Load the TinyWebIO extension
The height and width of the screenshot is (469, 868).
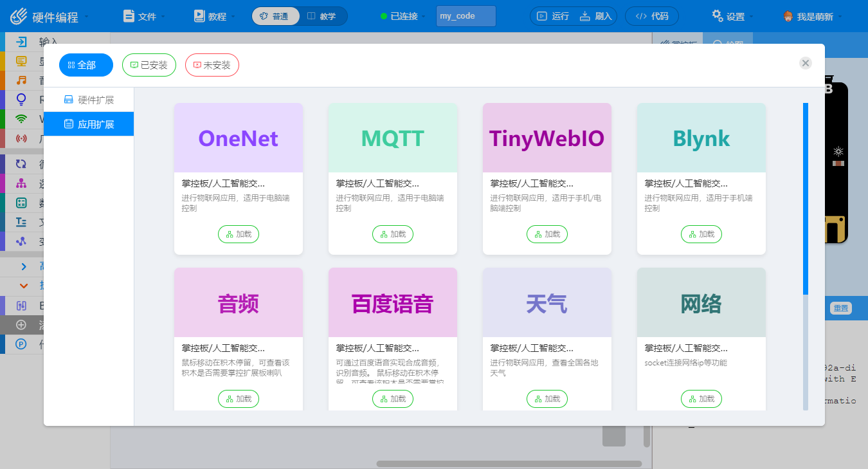(547, 234)
